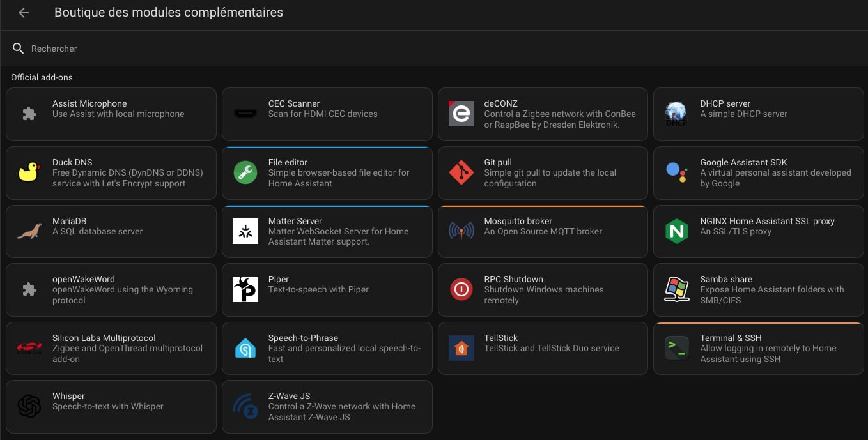Click the File editor wrench icon
This screenshot has height=440, width=868.
pos(245,173)
